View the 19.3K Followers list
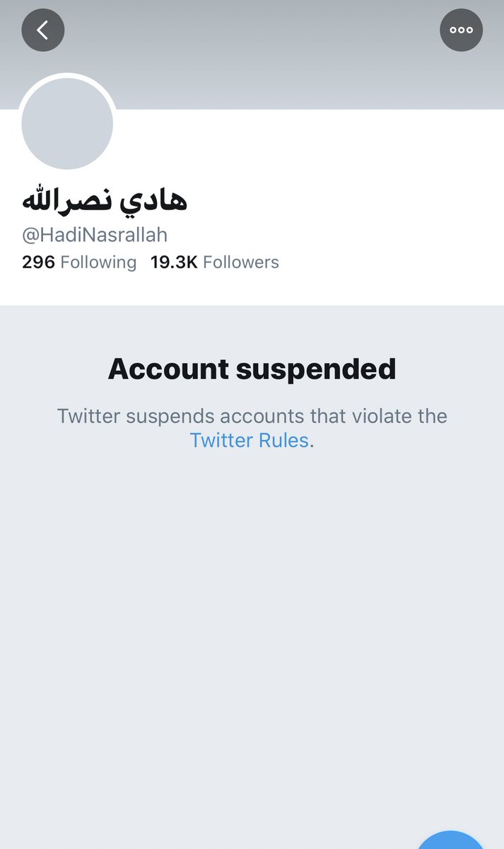 215,262
